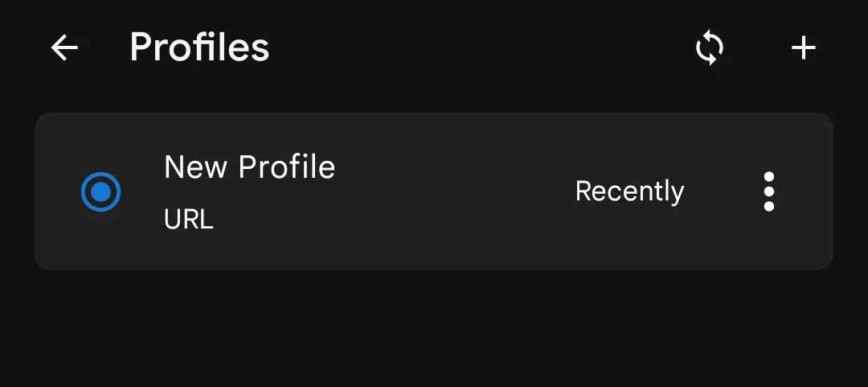This screenshot has width=868, height=387.
Task: Return to previous screen from Profiles
Action: click(64, 48)
